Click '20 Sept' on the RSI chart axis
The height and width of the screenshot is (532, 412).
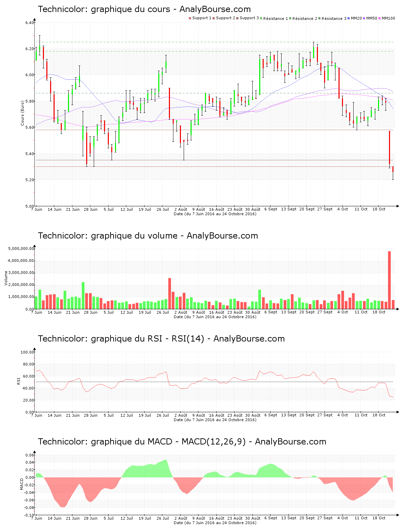click(307, 415)
